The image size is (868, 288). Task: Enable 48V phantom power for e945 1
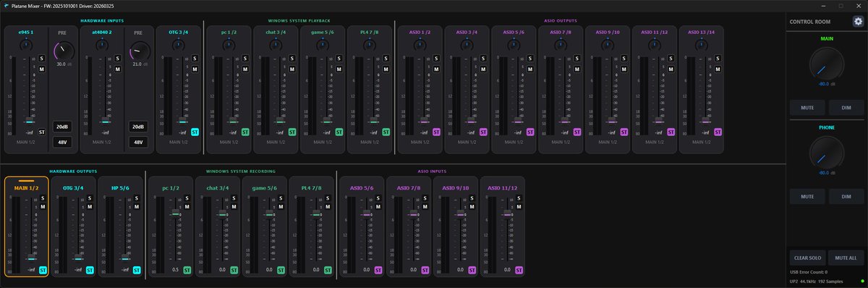62,142
